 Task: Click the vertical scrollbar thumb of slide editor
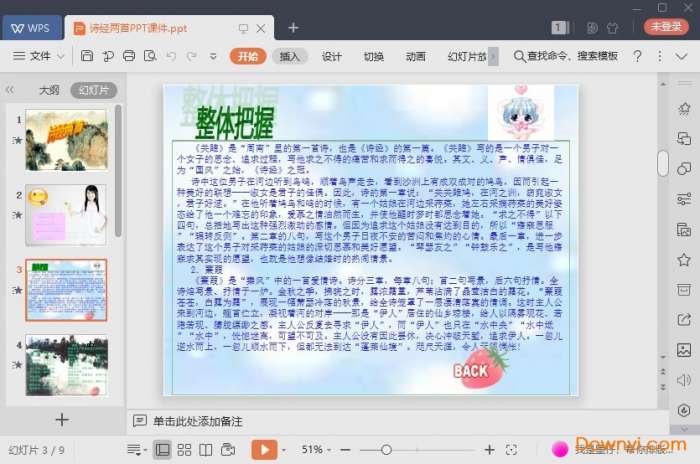pyautogui.click(x=663, y=163)
